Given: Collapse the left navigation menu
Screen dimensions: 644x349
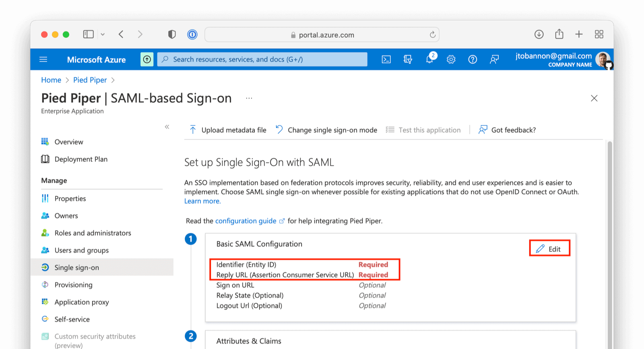Looking at the screenshot, I should [x=167, y=127].
